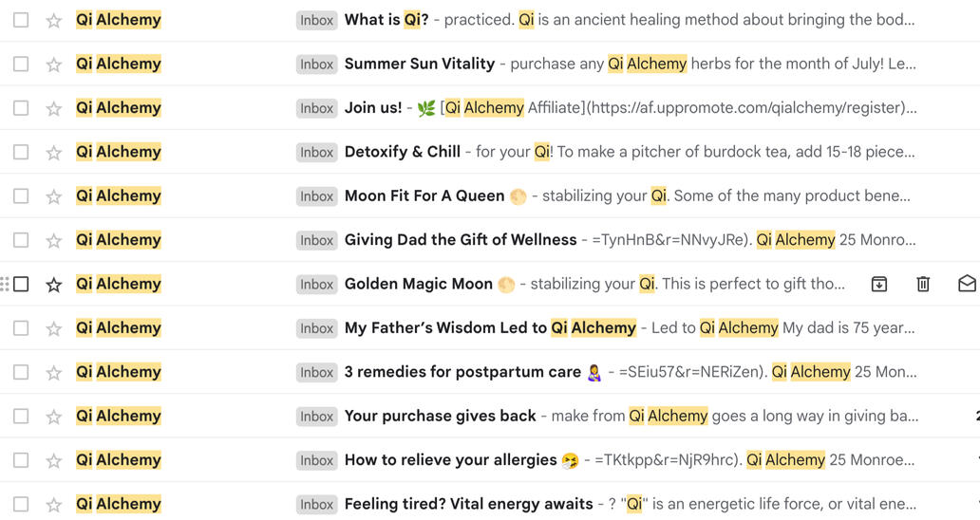This screenshot has height=520, width=980.
Task: Star the Detoxify & Chill email
Action: [x=54, y=152]
